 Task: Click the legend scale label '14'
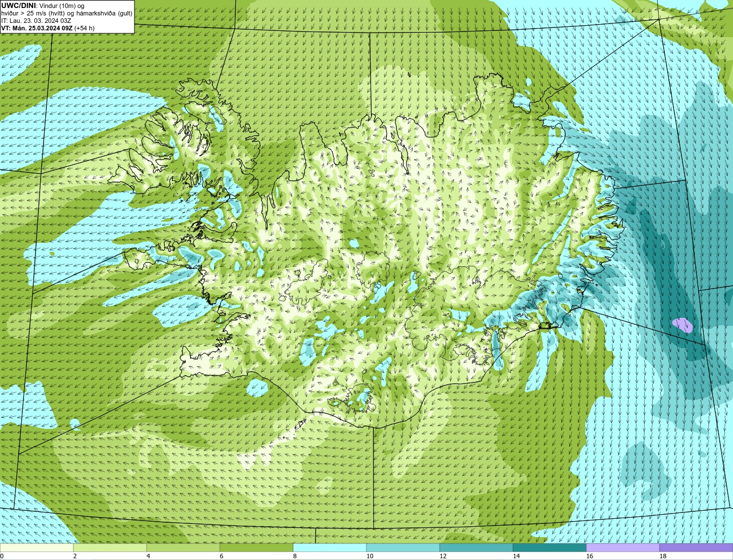point(517,556)
